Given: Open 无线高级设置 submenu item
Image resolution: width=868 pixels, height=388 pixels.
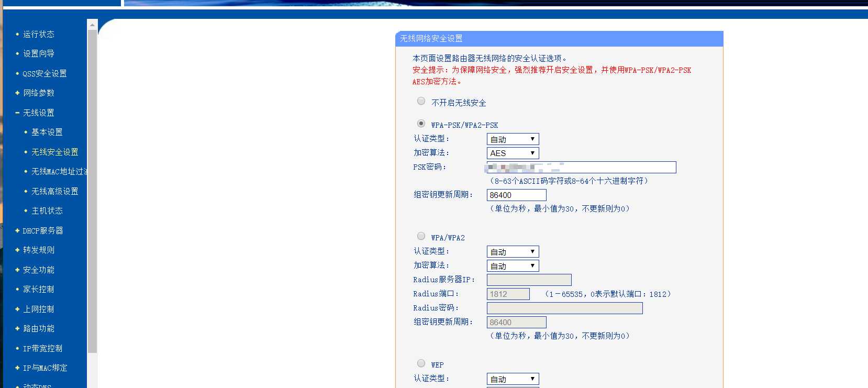Looking at the screenshot, I should [x=55, y=191].
